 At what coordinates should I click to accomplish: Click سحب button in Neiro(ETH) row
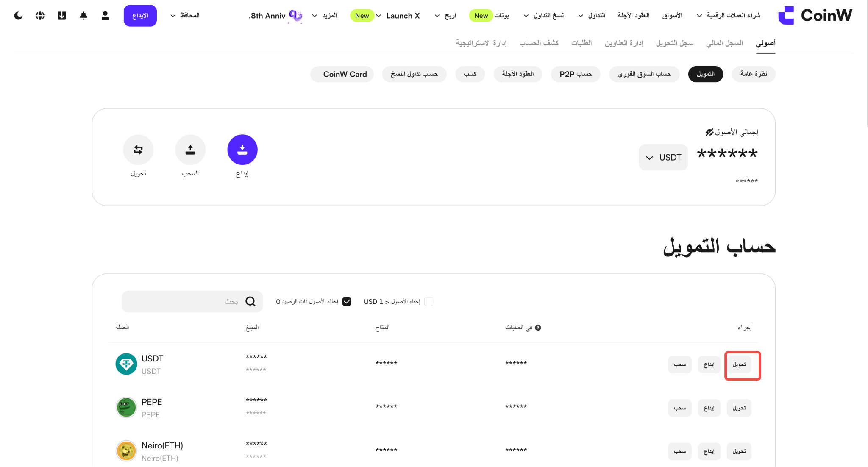point(680,452)
